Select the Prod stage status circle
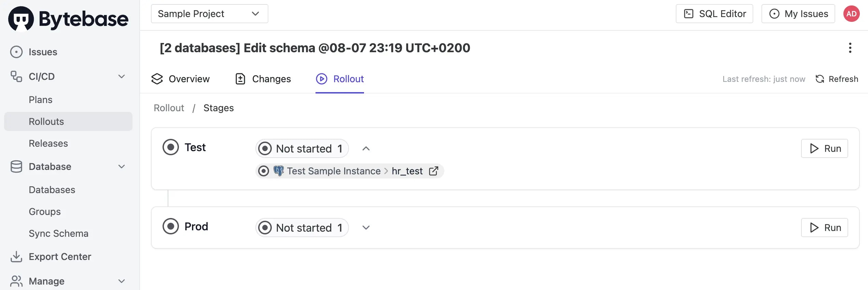This screenshot has width=868, height=290. (171, 227)
